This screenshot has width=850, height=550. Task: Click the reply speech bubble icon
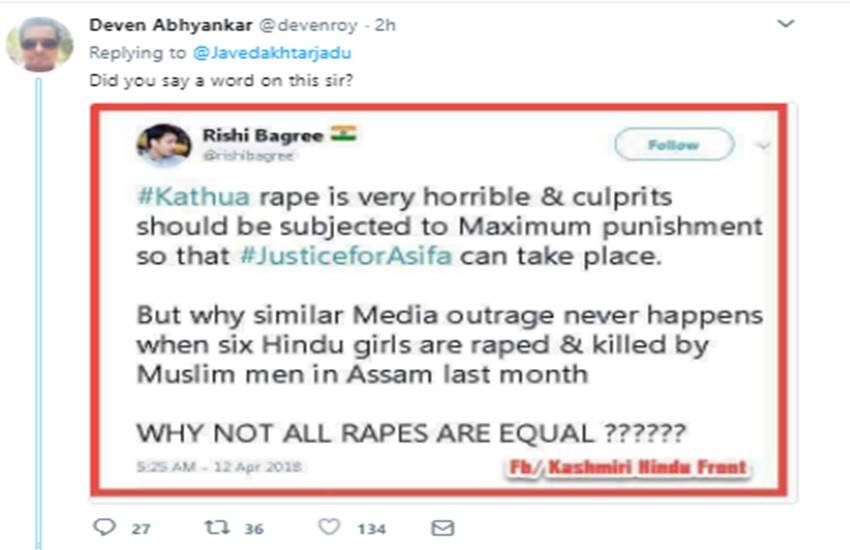coord(104,527)
